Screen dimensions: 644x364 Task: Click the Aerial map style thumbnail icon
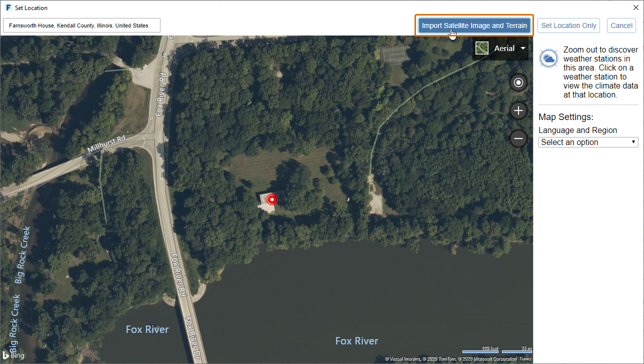[482, 48]
